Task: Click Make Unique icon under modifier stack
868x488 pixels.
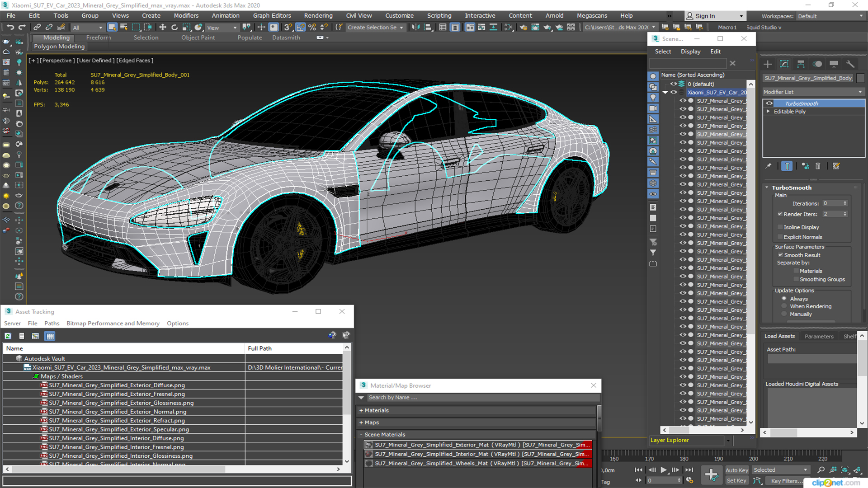Action: tap(805, 166)
